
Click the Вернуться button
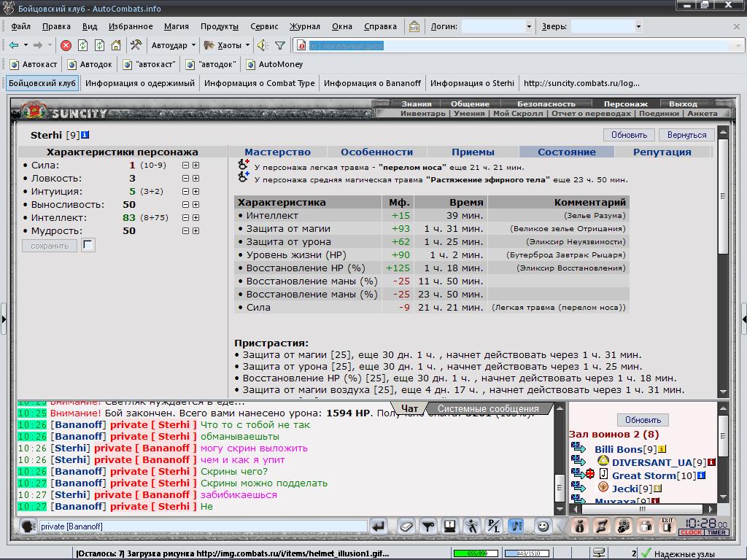(x=686, y=135)
